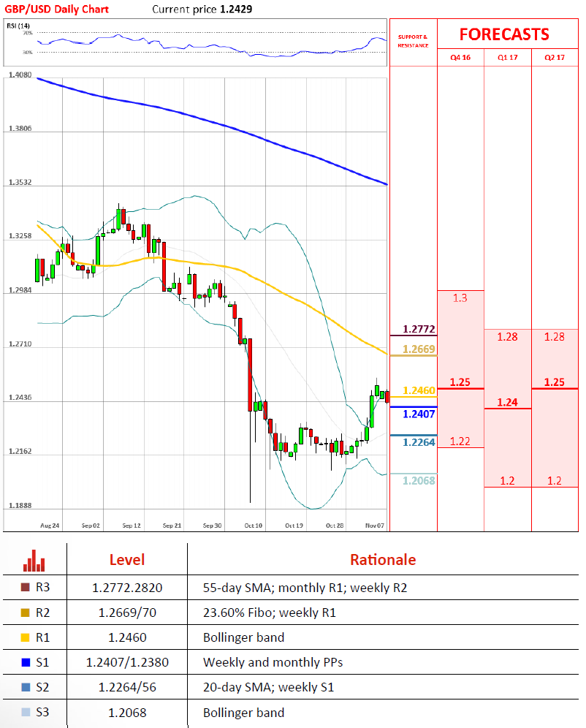Click the 1.2710 price axis label
The height and width of the screenshot is (728, 586).
(20, 344)
